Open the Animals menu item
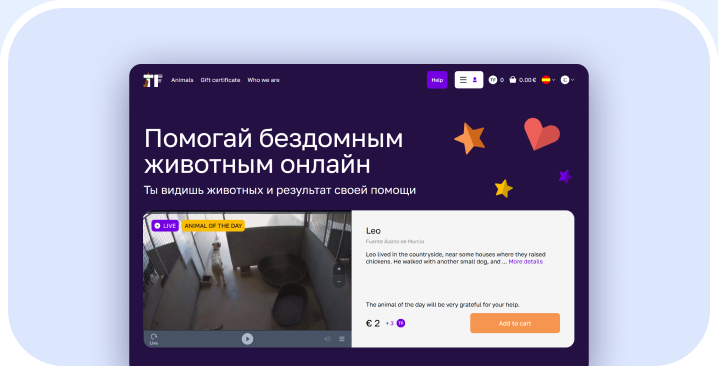718x374 pixels. coord(182,80)
